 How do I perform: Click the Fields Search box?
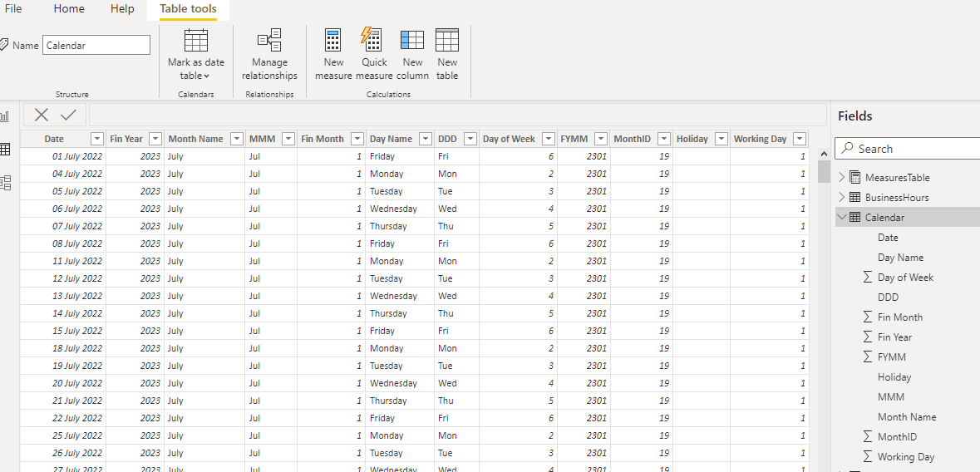(908, 149)
